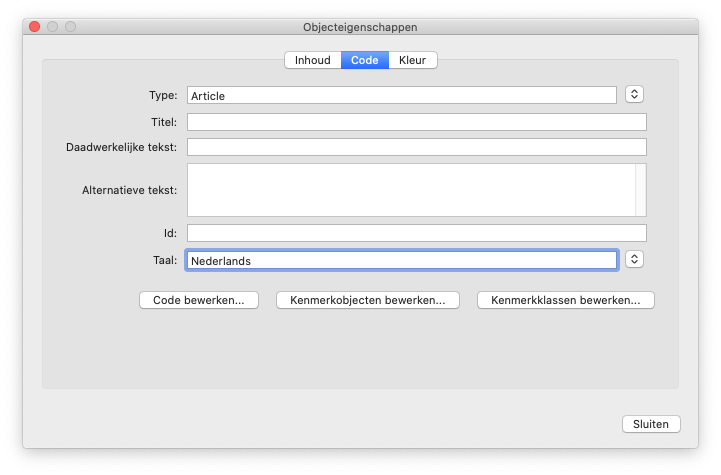
Task: Click the gray minimize window button
Action: coord(52,27)
